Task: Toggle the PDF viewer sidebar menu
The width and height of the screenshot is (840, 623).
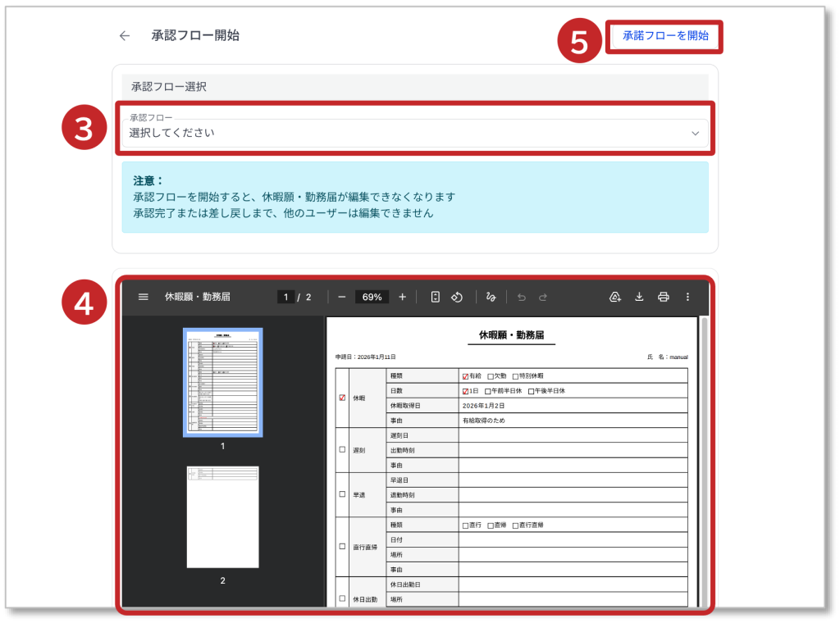Action: 144,297
